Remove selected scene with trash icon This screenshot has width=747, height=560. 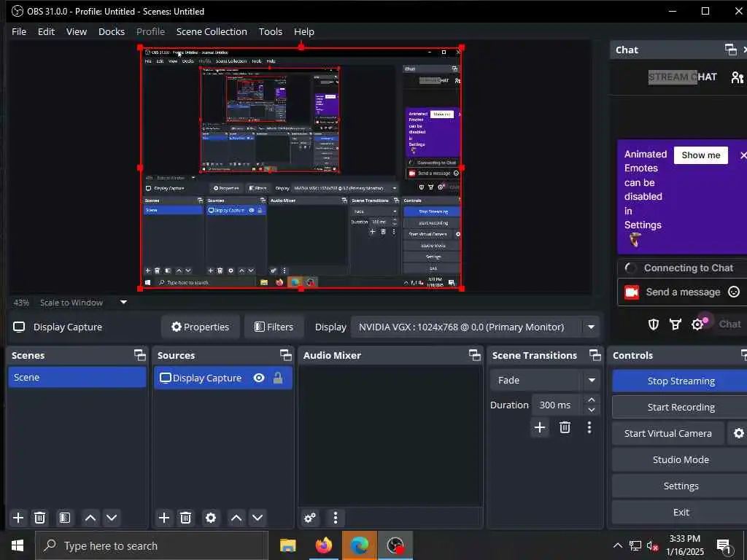click(40, 518)
